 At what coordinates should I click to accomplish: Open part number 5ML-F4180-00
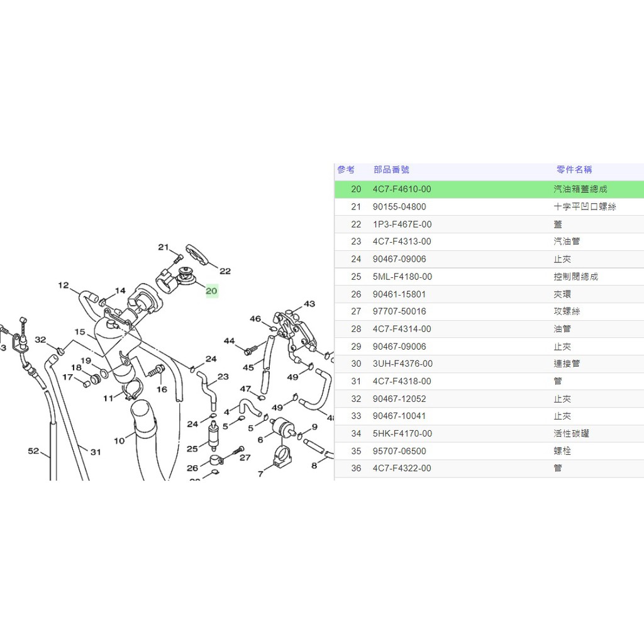click(402, 277)
